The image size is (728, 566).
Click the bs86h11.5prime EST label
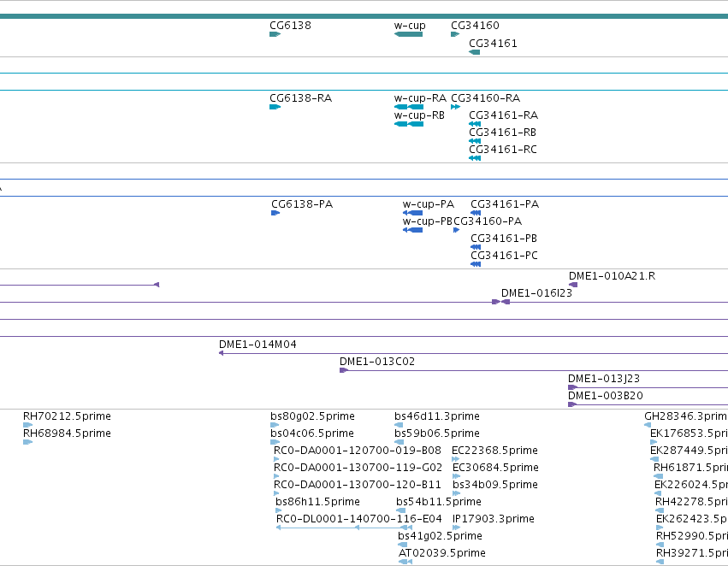pos(317,502)
